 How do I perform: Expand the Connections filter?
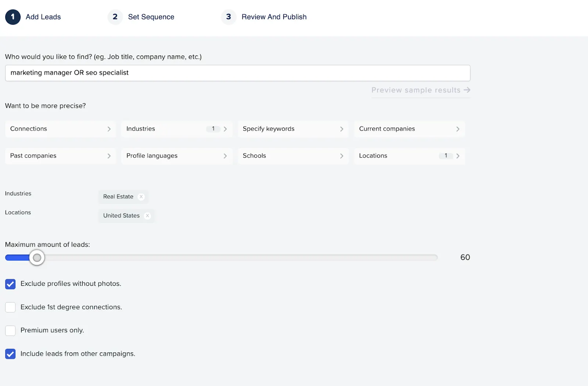click(60, 129)
